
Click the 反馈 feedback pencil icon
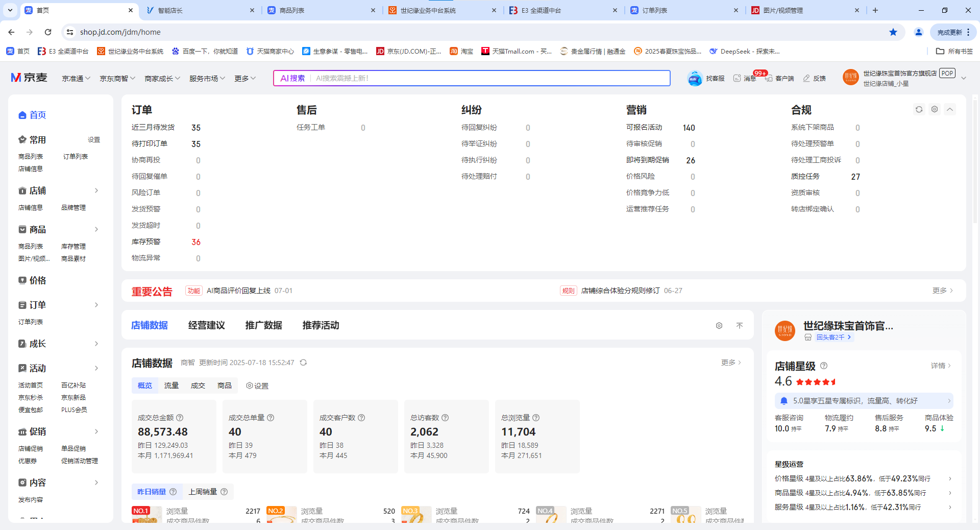click(x=806, y=78)
